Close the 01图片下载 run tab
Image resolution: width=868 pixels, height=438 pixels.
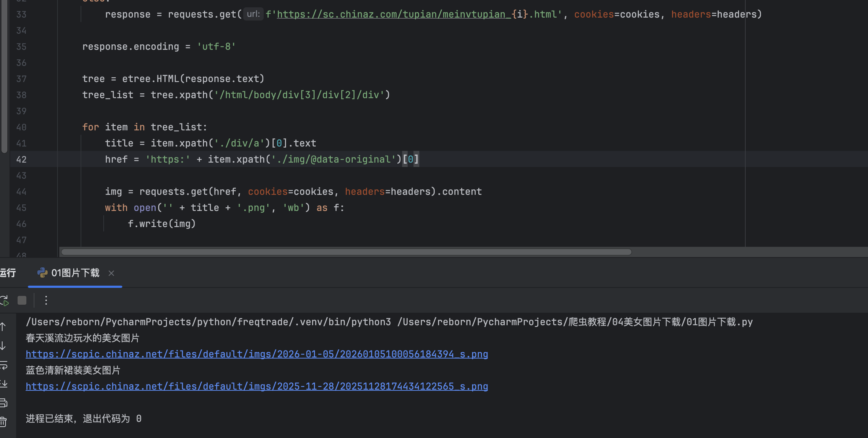pyautogui.click(x=111, y=273)
